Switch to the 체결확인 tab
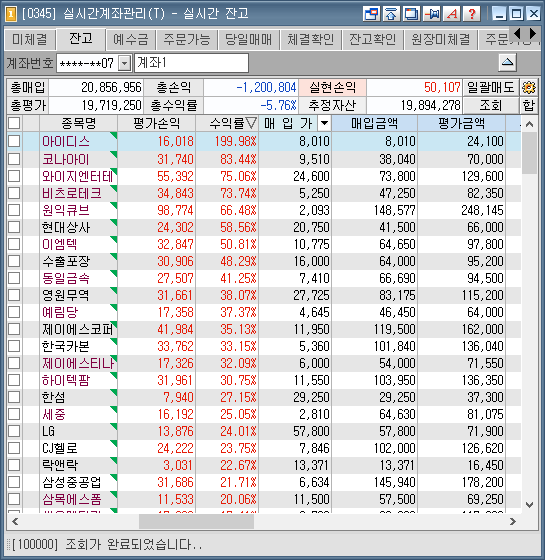Screen dimensions: 545x560 311,40
